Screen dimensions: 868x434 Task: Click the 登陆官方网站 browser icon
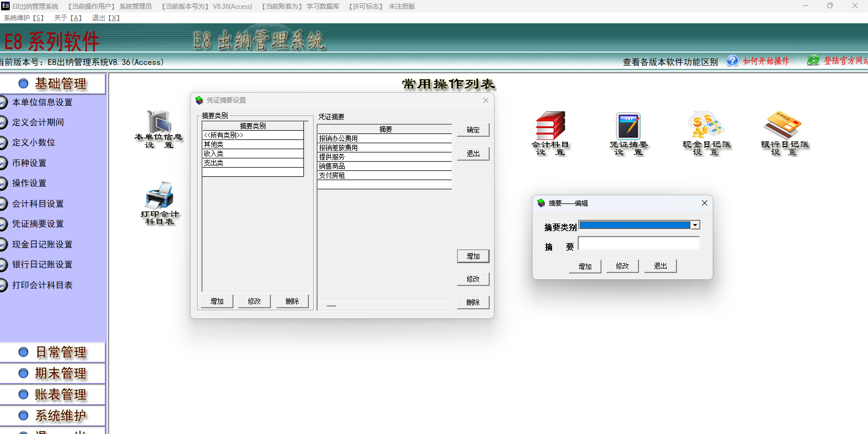click(813, 61)
